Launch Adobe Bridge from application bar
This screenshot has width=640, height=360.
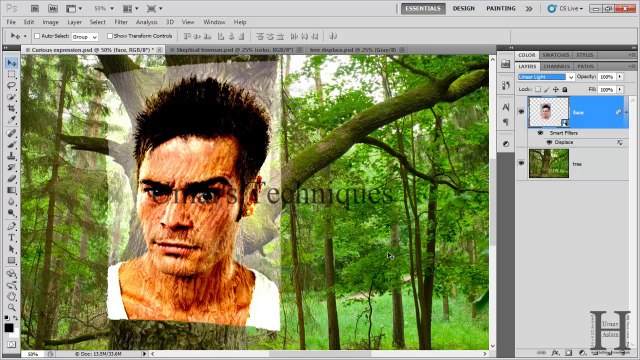click(x=35, y=9)
